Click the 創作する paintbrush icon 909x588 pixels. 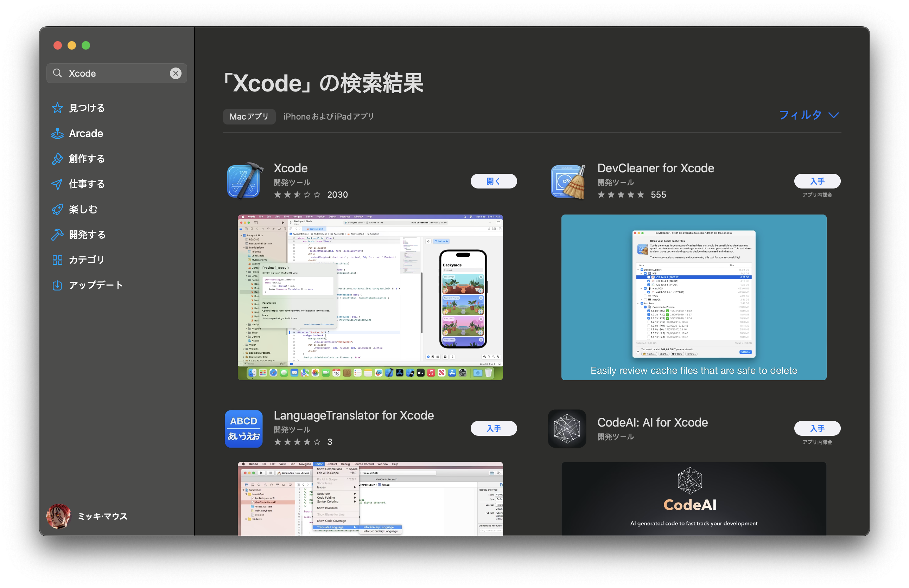57,159
